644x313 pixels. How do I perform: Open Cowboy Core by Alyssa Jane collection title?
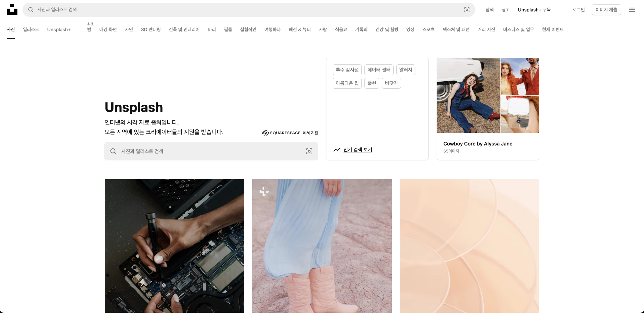tap(478, 144)
